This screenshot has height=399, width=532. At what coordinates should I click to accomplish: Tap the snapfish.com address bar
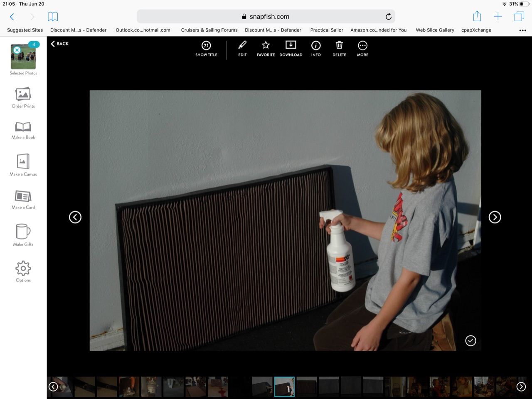(266, 17)
